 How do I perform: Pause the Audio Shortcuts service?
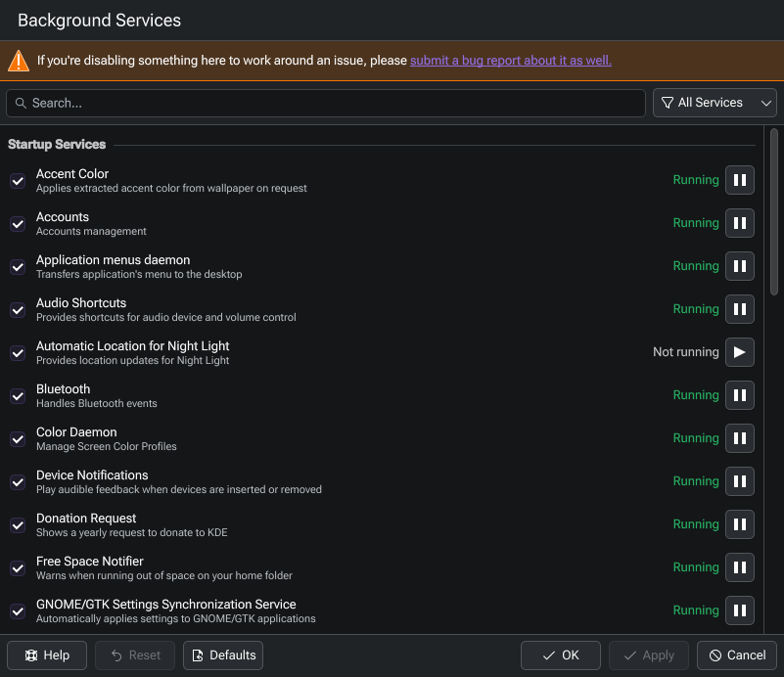click(x=739, y=309)
